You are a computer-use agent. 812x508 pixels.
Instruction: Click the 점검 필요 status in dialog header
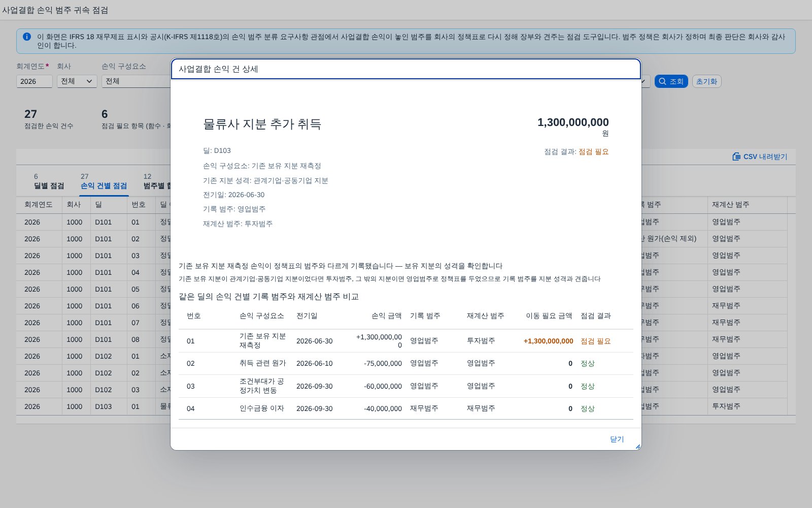tap(593, 152)
